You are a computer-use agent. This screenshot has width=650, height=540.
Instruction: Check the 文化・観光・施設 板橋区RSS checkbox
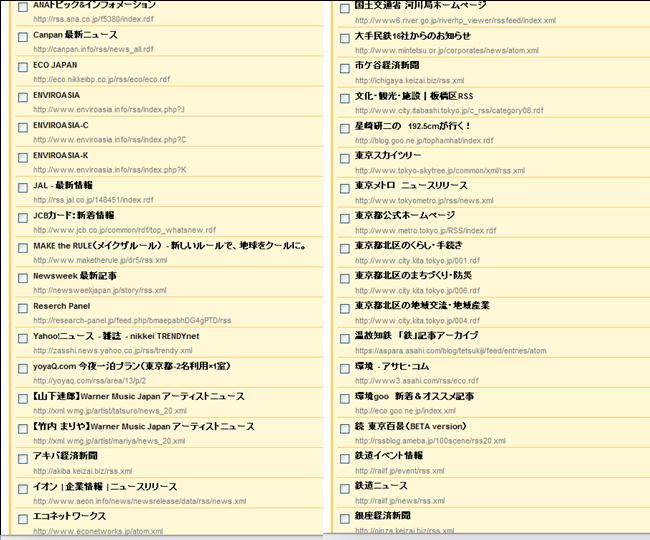coord(345,98)
